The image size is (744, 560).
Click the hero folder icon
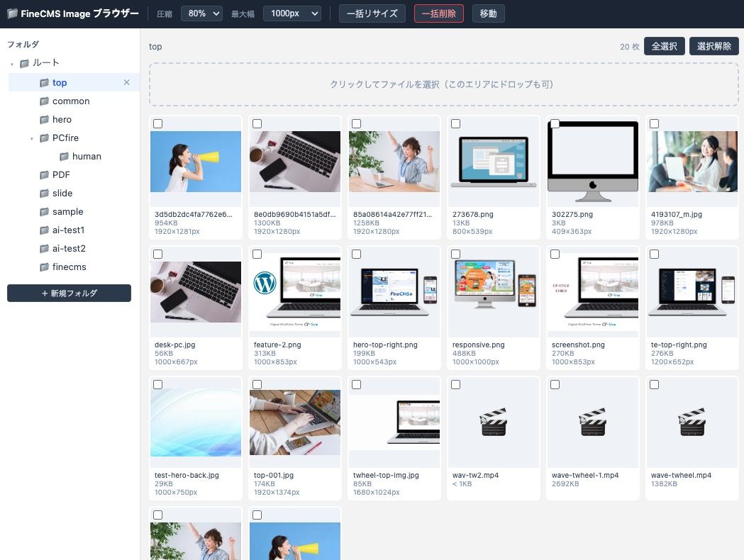(x=44, y=120)
